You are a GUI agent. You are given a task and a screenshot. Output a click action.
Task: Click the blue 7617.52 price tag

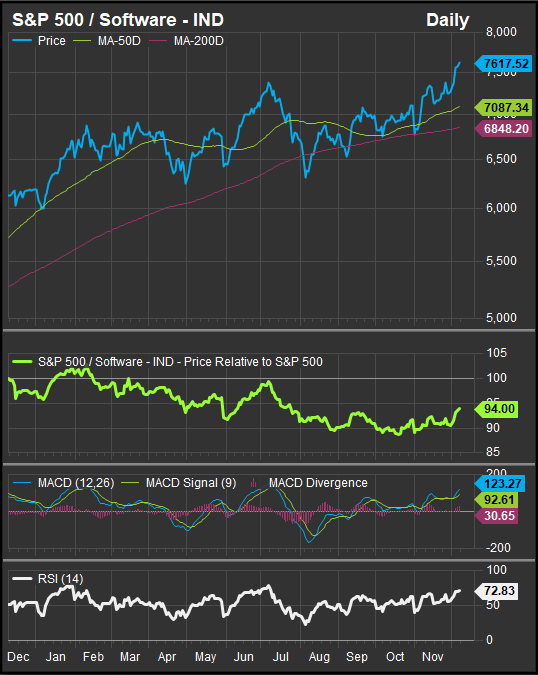point(503,64)
